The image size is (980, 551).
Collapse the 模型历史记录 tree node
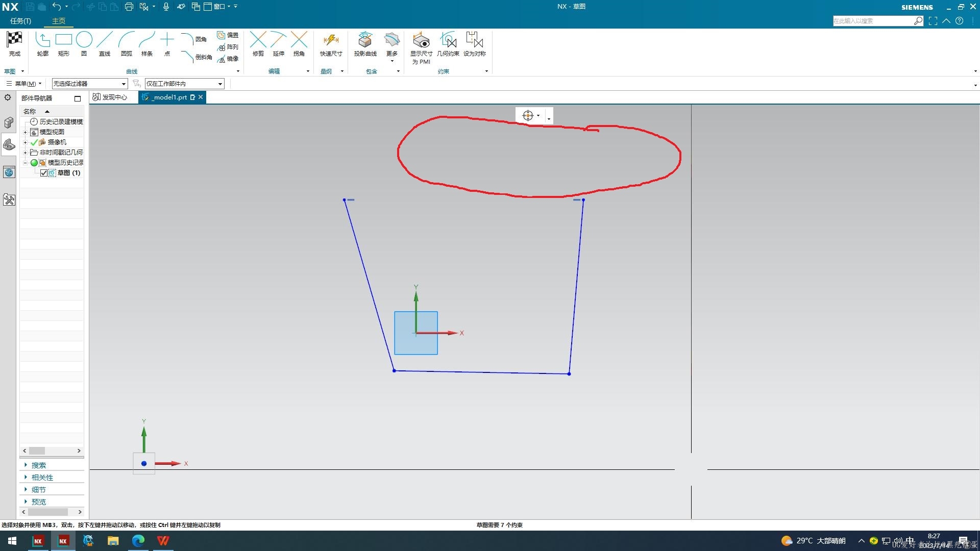tap(25, 163)
